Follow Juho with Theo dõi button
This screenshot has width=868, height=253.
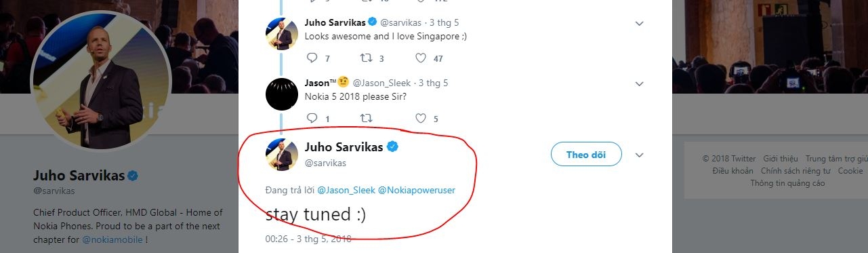585,155
